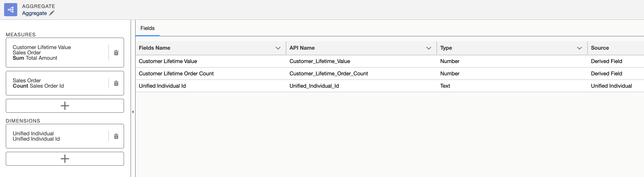Add a new dimension with plus button
Screen dimensions: 644x177
tap(65, 159)
